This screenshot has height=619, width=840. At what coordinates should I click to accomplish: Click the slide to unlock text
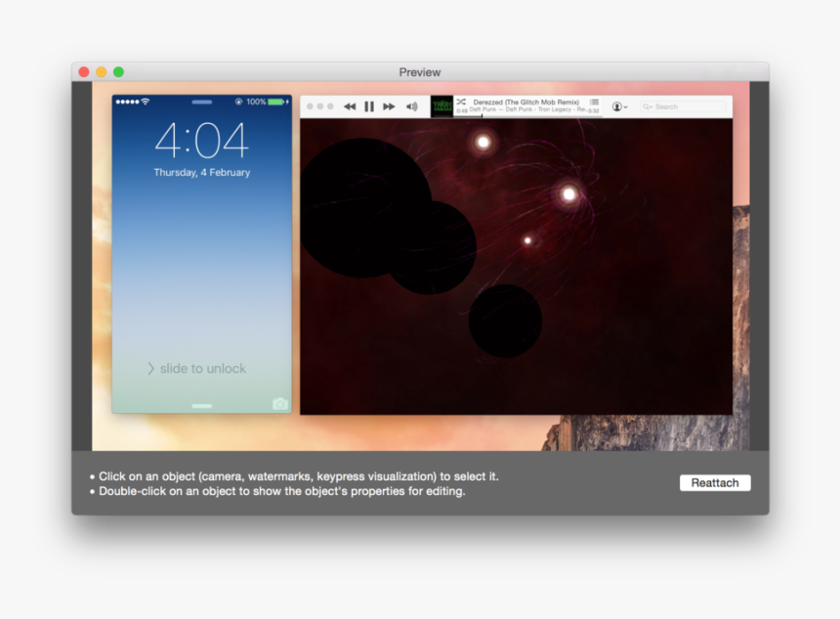202,368
